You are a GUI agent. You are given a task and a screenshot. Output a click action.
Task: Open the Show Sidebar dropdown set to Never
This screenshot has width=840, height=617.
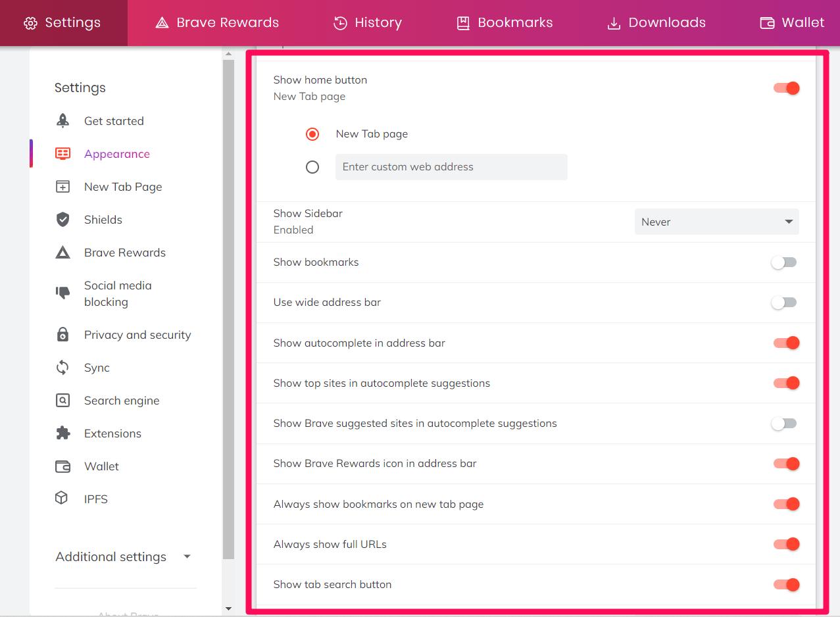click(716, 222)
